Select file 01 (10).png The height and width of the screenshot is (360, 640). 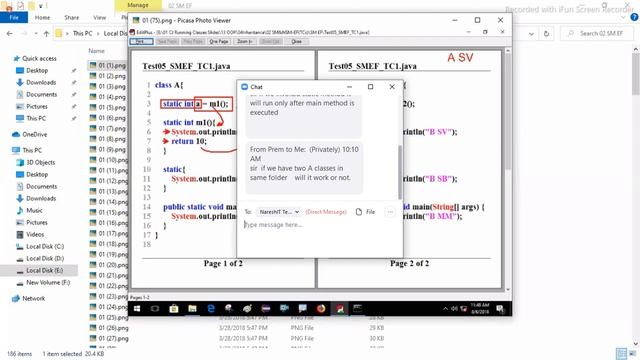pos(109,160)
